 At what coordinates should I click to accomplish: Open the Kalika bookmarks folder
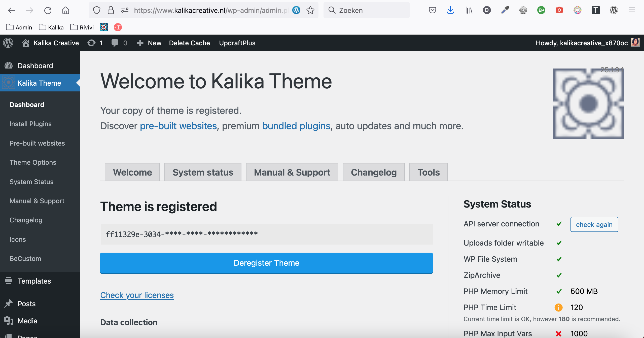(51, 27)
